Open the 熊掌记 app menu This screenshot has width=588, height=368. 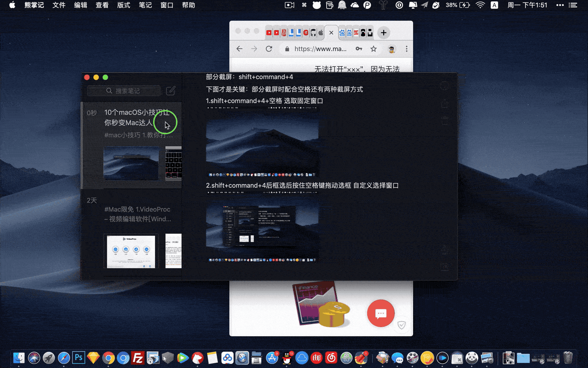click(34, 5)
